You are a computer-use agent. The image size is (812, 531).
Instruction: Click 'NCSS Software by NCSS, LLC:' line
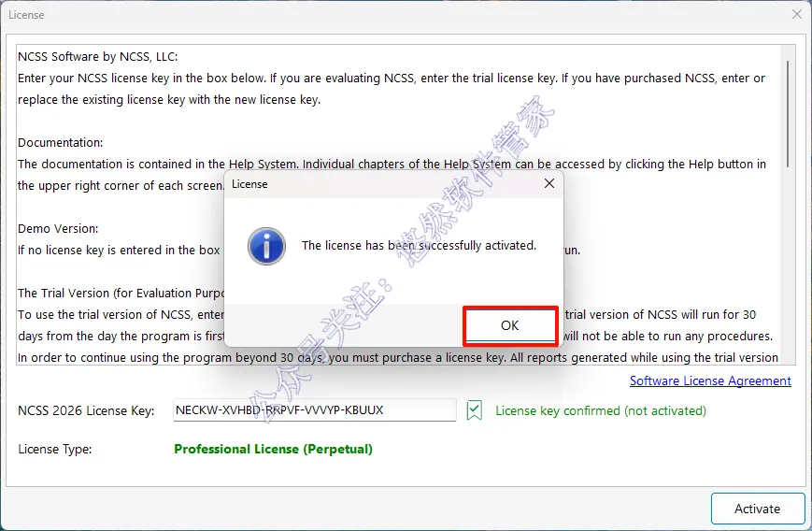pyautogui.click(x=98, y=56)
